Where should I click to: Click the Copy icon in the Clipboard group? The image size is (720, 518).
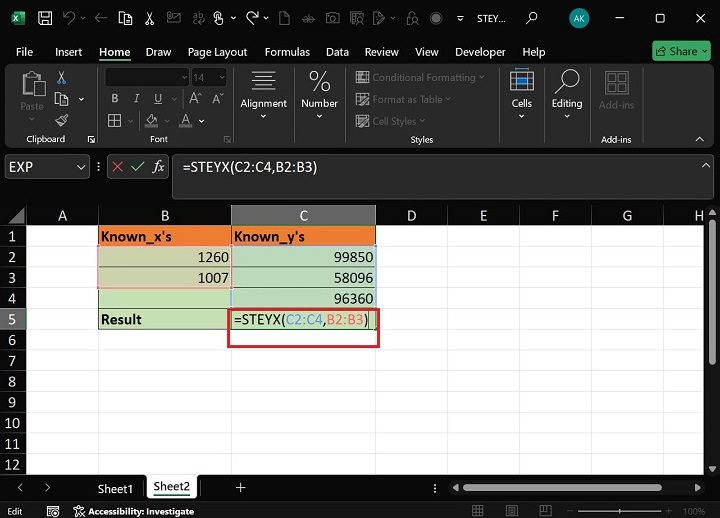(x=61, y=99)
